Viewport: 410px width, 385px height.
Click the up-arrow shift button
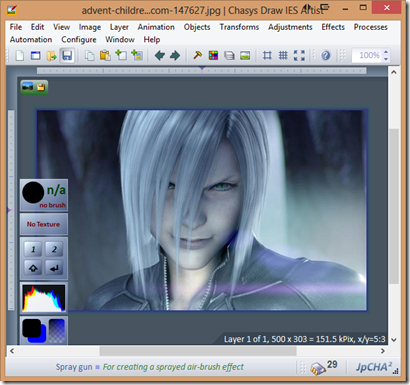[33, 268]
